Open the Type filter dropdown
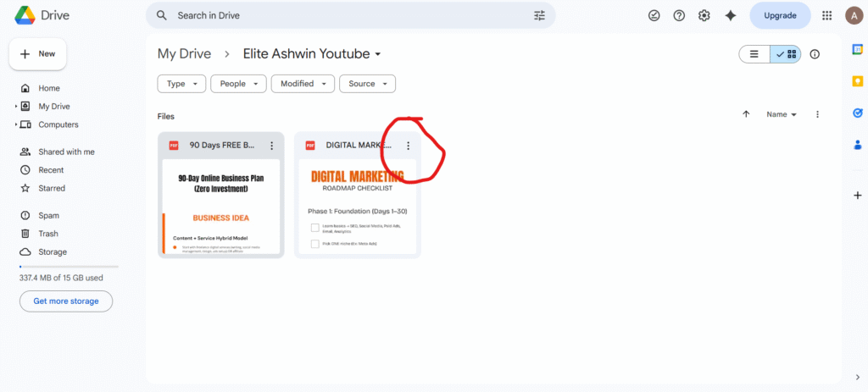 (181, 84)
